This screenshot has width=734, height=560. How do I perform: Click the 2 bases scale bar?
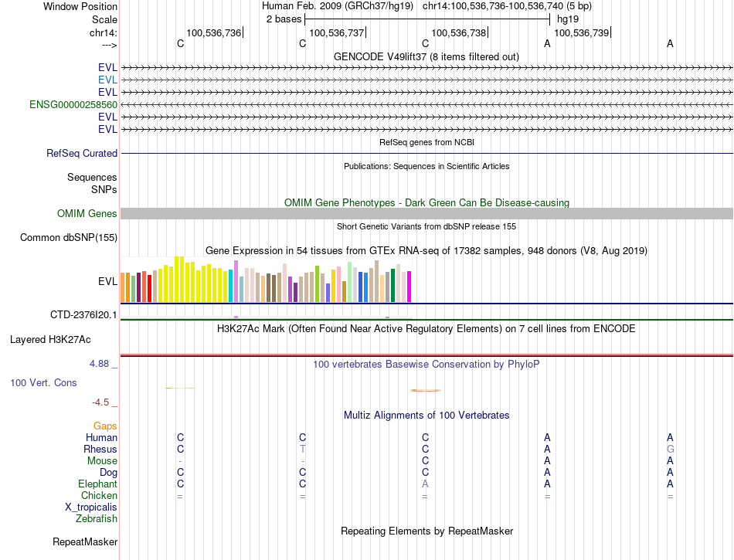(x=427, y=19)
